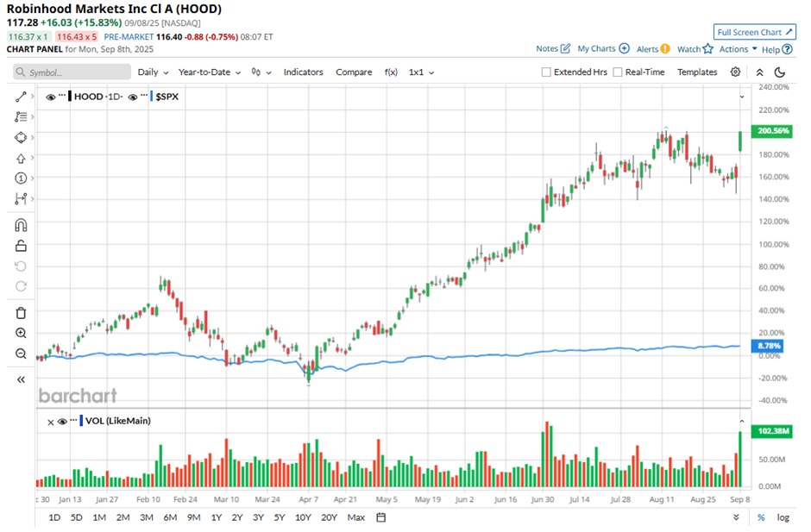Open the calendar date range picker

(381, 517)
